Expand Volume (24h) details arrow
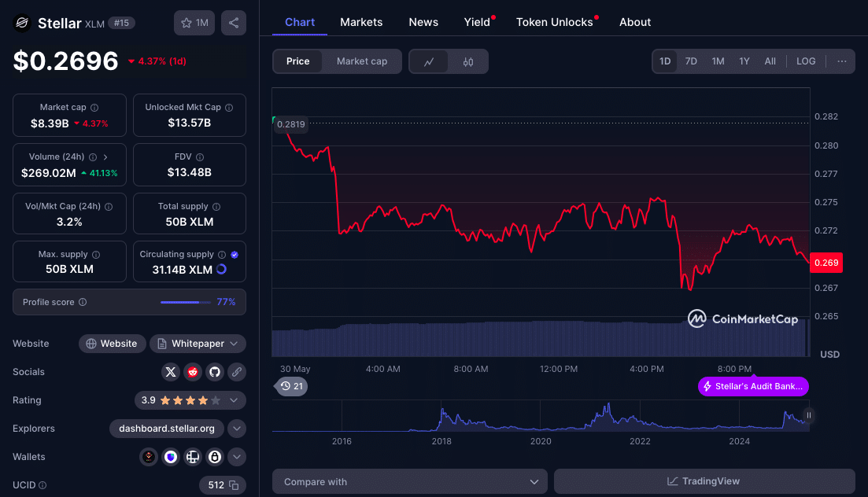This screenshot has width=868, height=497. 105,157
